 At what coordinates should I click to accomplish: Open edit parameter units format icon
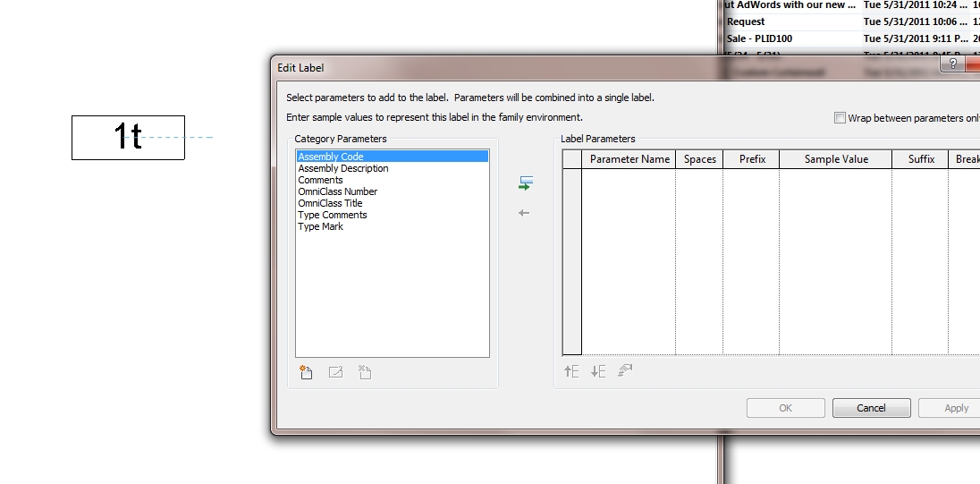coord(625,370)
